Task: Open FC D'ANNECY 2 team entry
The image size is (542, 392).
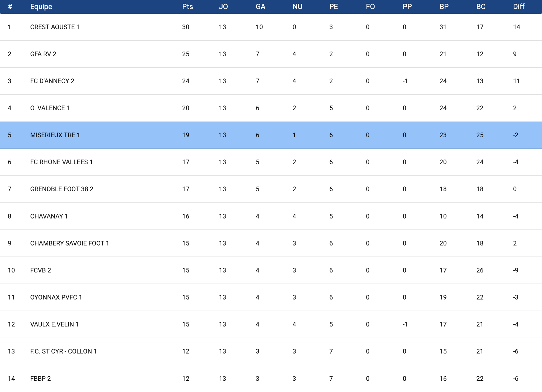Action: click(x=52, y=81)
